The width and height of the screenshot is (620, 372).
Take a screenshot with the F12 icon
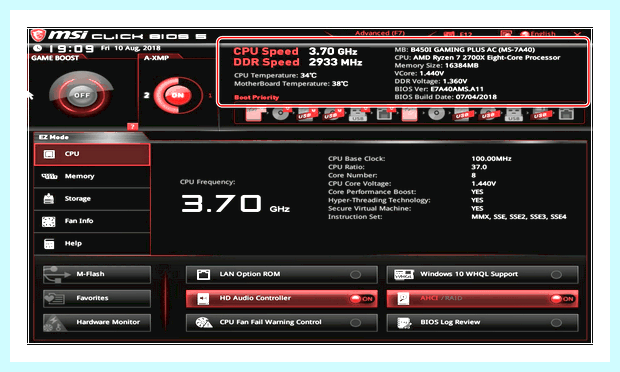(x=458, y=34)
